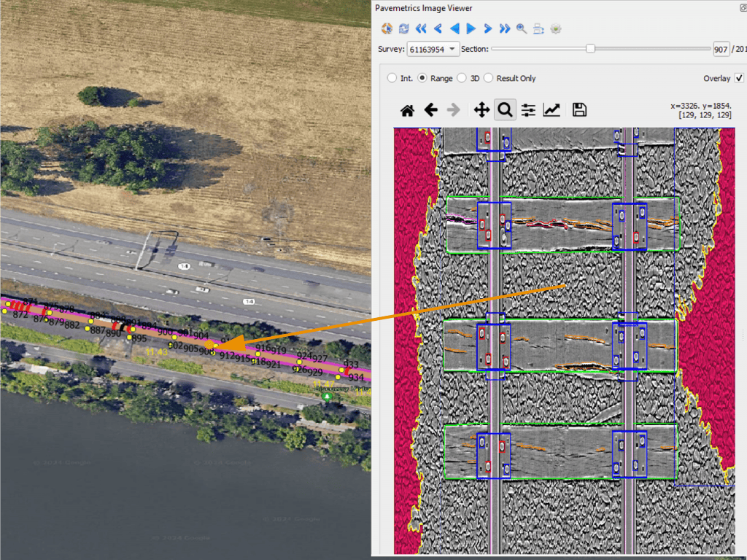Enable the Overlay checkbox
The image size is (747, 560).
(x=740, y=78)
